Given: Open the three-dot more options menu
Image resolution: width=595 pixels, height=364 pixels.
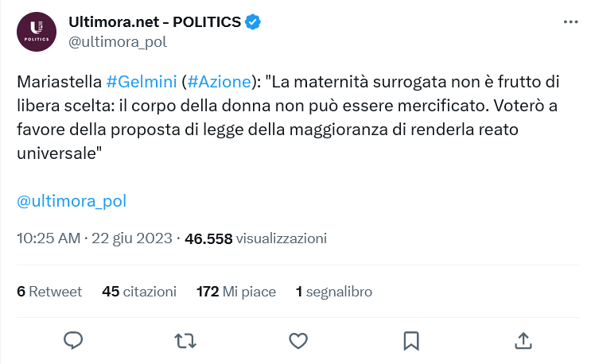Looking at the screenshot, I should (x=570, y=22).
